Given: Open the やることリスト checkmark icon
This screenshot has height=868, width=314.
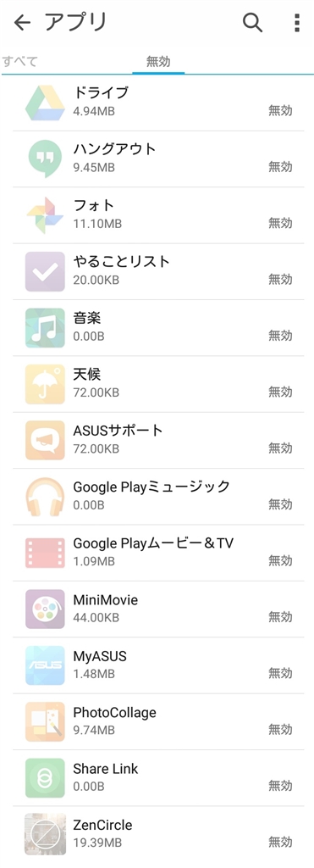Looking at the screenshot, I should click(x=45, y=271).
